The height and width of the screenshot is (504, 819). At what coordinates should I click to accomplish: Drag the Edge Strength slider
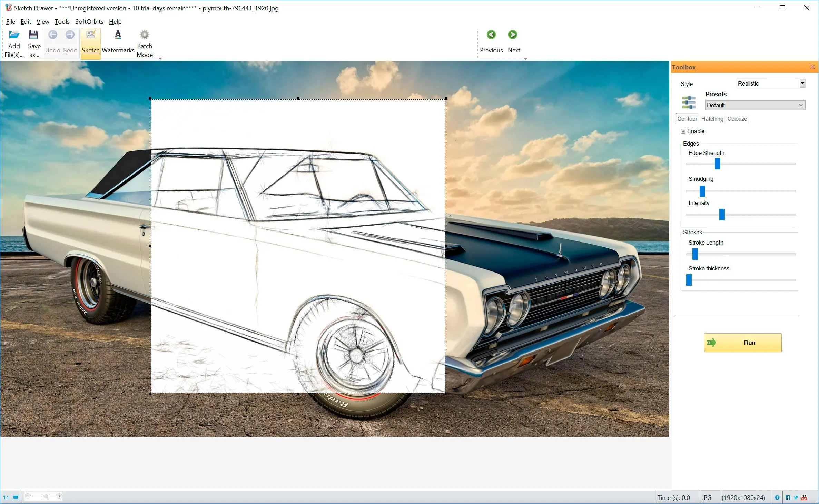[717, 164]
